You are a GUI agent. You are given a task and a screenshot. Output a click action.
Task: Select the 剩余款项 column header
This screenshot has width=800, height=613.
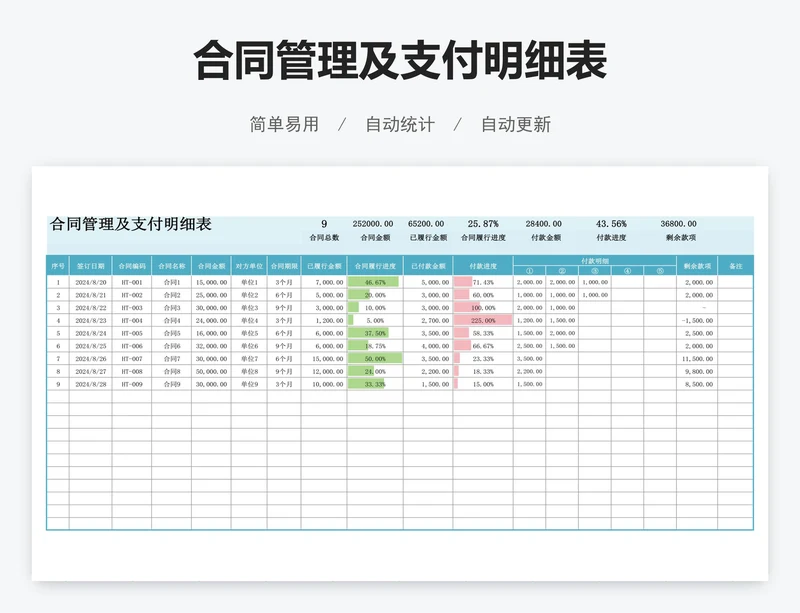coord(696,267)
